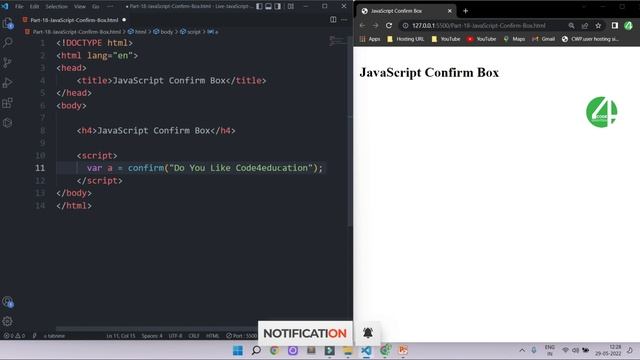Click the share page icon in address bar
Screen dimensions: 640x360
(x=585, y=25)
